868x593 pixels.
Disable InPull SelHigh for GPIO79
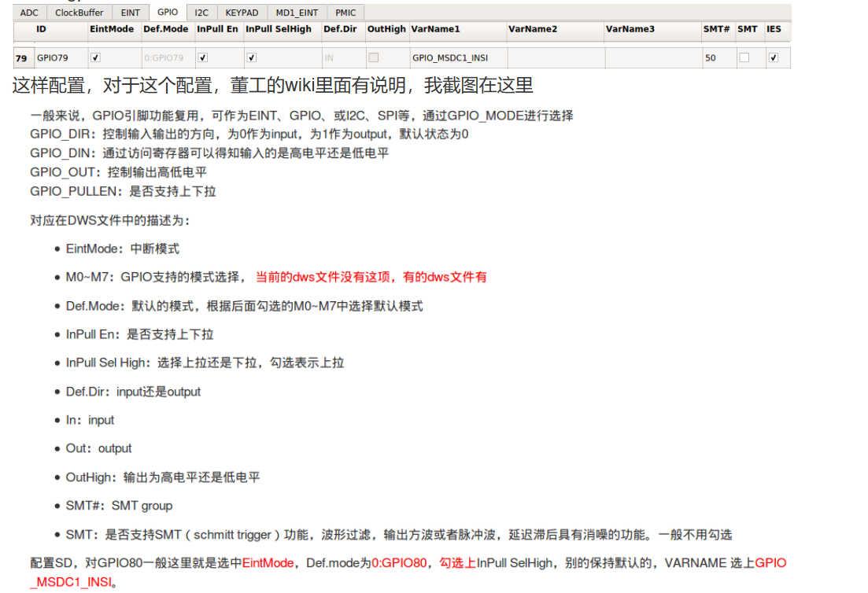pos(251,57)
